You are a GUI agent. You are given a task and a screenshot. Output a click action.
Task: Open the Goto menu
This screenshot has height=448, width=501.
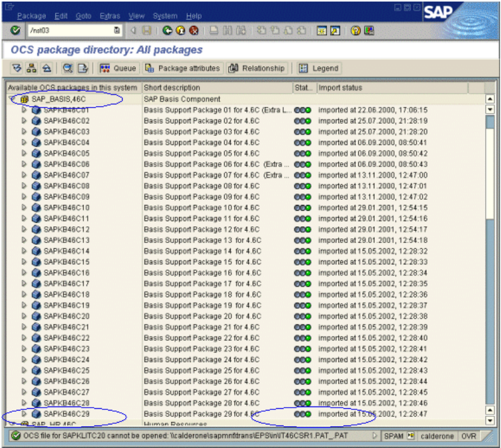click(83, 16)
